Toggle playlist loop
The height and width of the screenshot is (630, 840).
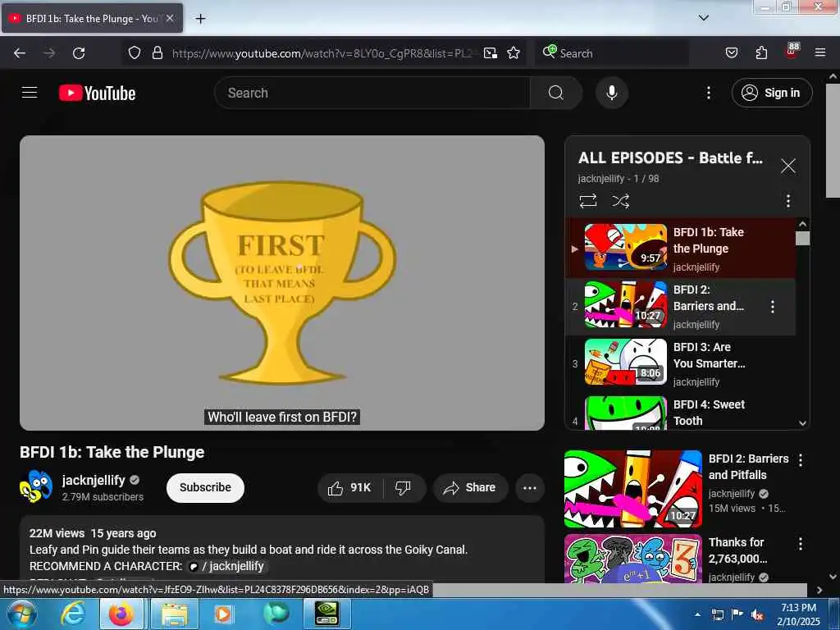588,201
